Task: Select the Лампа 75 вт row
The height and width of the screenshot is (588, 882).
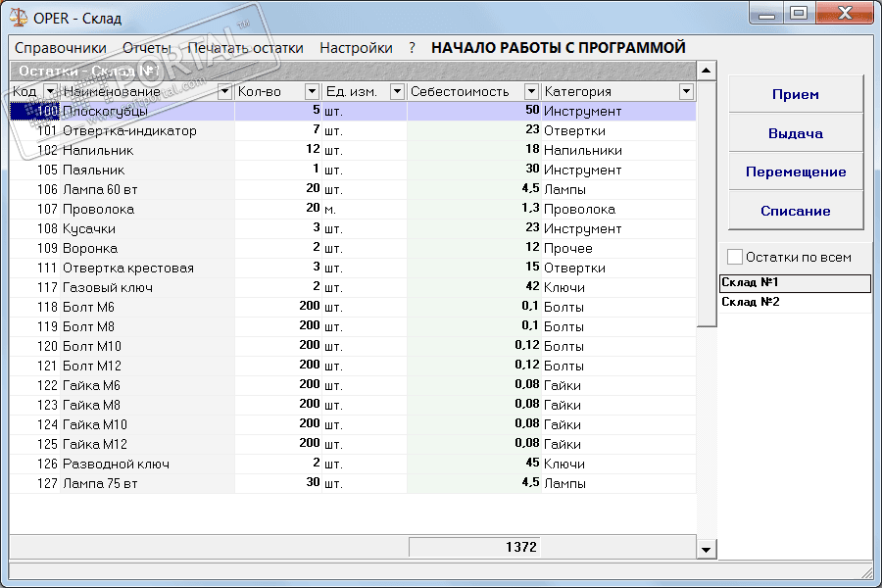Action: click(353, 483)
